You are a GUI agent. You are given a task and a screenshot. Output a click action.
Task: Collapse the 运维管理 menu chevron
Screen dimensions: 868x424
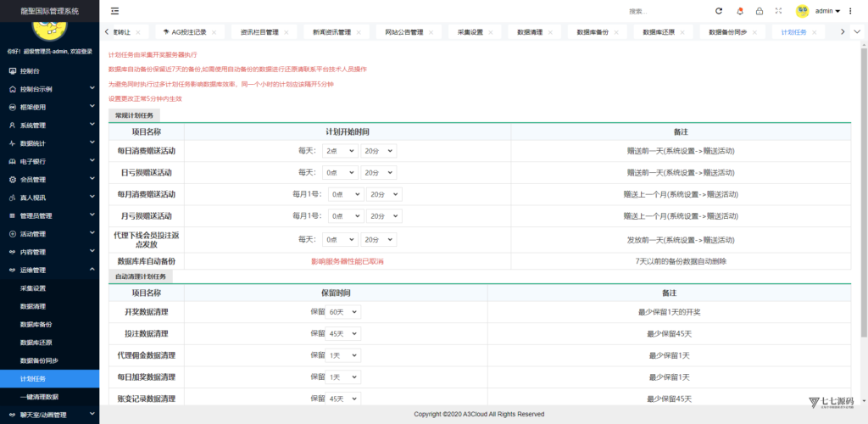pos(92,270)
